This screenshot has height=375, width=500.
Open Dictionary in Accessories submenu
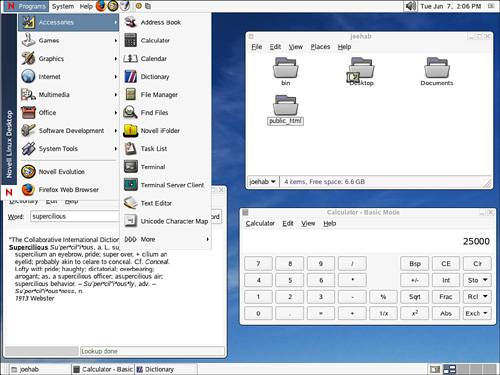click(166, 77)
